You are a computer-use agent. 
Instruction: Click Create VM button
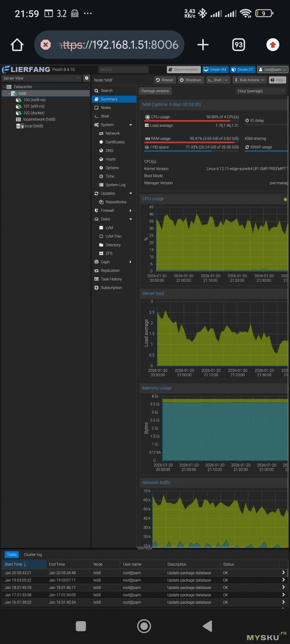215,70
